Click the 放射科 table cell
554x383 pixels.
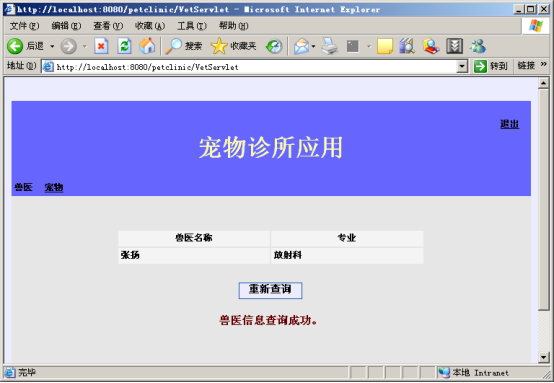347,255
